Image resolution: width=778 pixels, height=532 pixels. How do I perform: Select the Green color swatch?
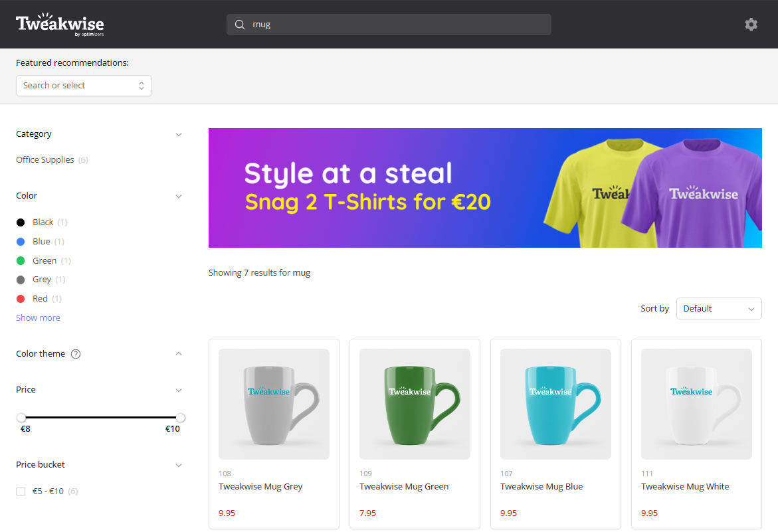[21, 261]
